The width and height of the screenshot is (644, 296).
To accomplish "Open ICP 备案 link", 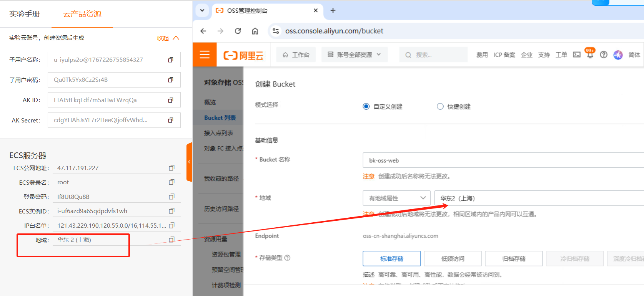I will point(504,55).
